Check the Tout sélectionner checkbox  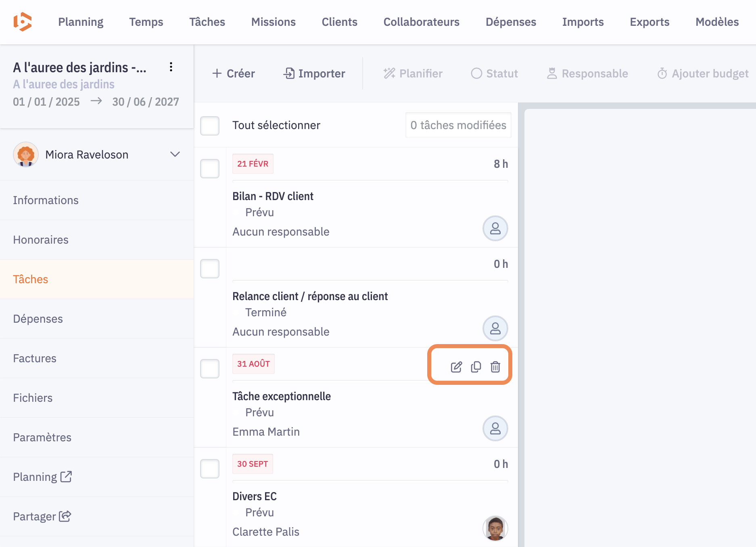click(x=210, y=125)
